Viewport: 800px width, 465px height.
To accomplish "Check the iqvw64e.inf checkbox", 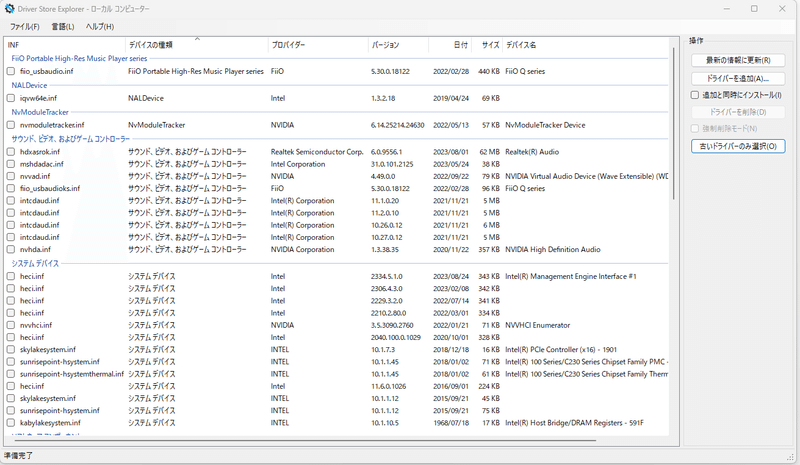I will [x=11, y=98].
